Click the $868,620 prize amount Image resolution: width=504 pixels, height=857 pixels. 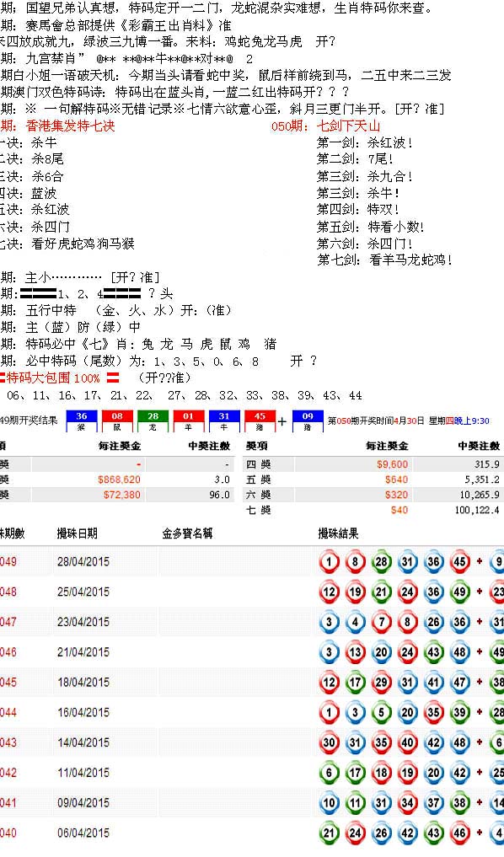(119, 479)
